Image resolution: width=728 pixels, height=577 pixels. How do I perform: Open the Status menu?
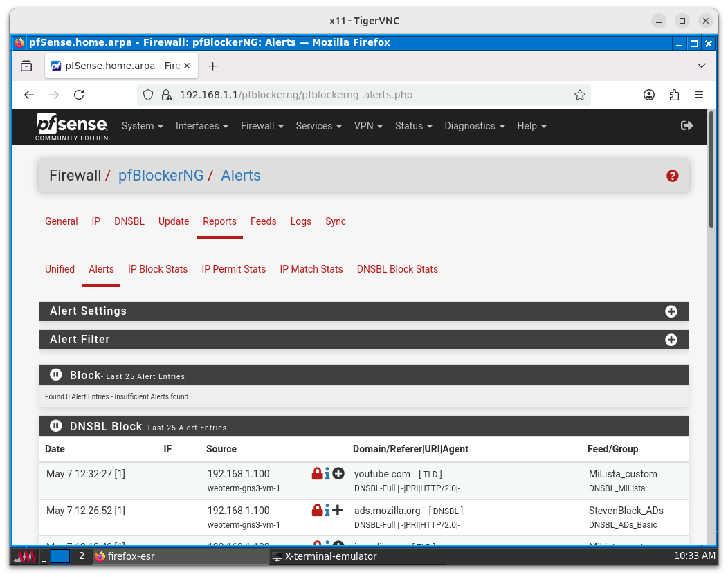pyautogui.click(x=414, y=127)
